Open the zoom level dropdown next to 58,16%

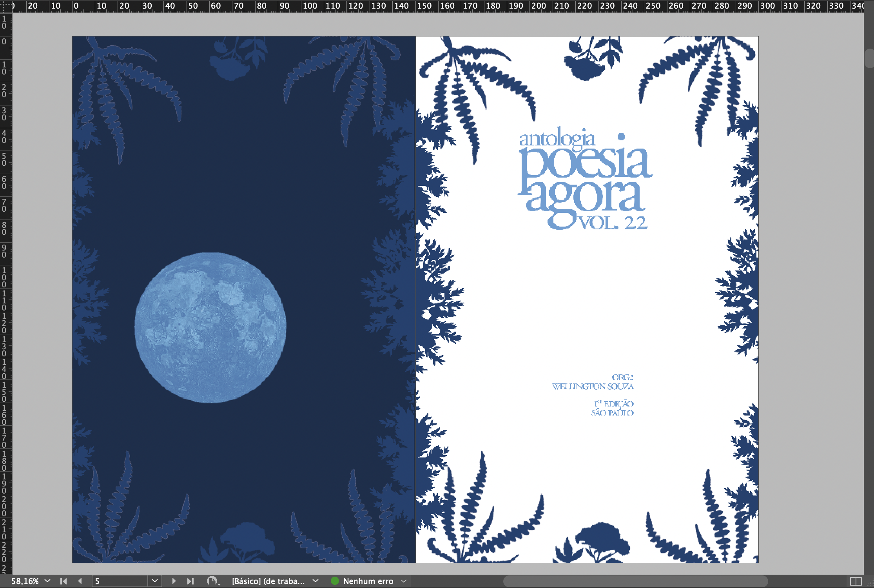47,581
